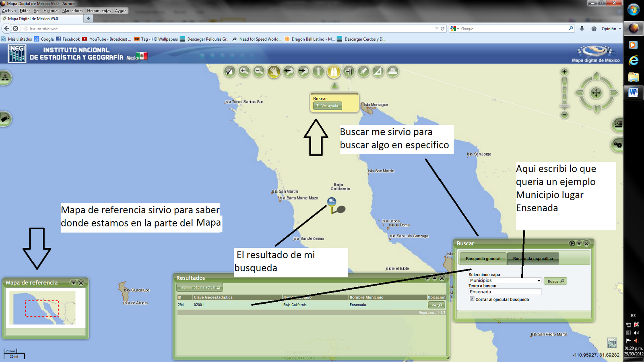Click the Texto a buscar input field

(505, 292)
